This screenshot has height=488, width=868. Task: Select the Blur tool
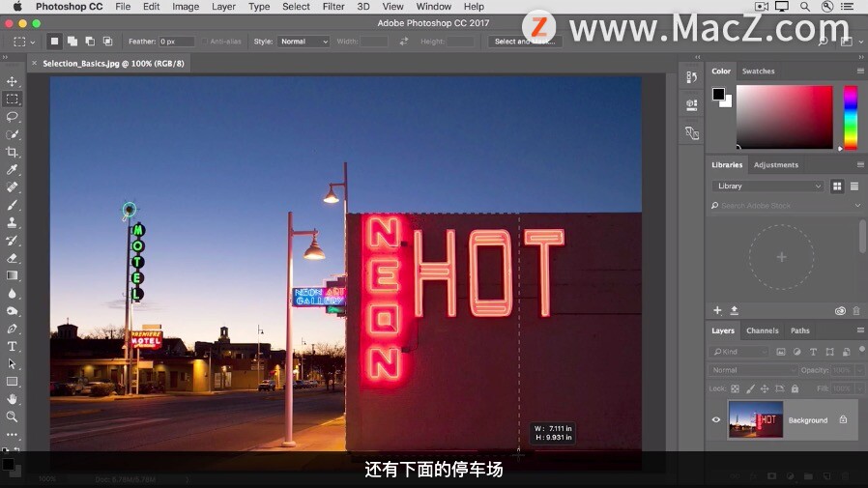[x=12, y=293]
